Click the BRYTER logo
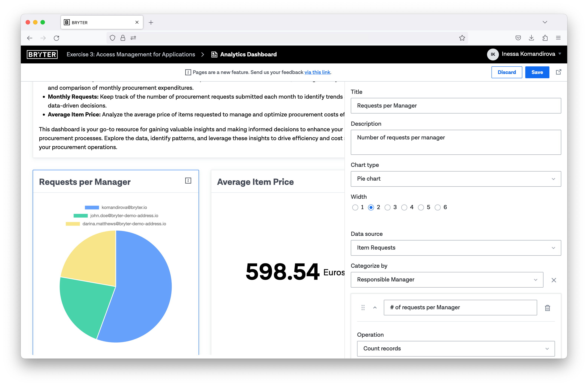This screenshot has width=588, height=386. point(42,54)
